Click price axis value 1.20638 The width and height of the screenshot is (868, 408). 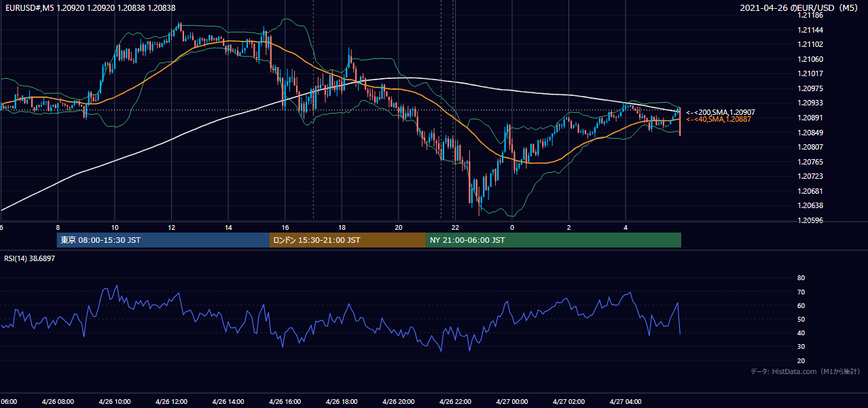click(811, 205)
